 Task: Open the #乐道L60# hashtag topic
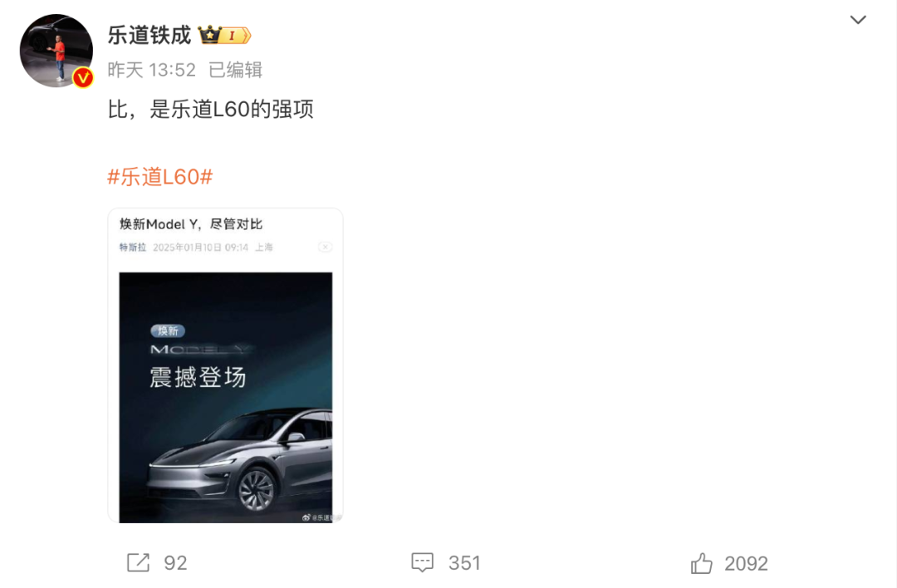click(159, 177)
